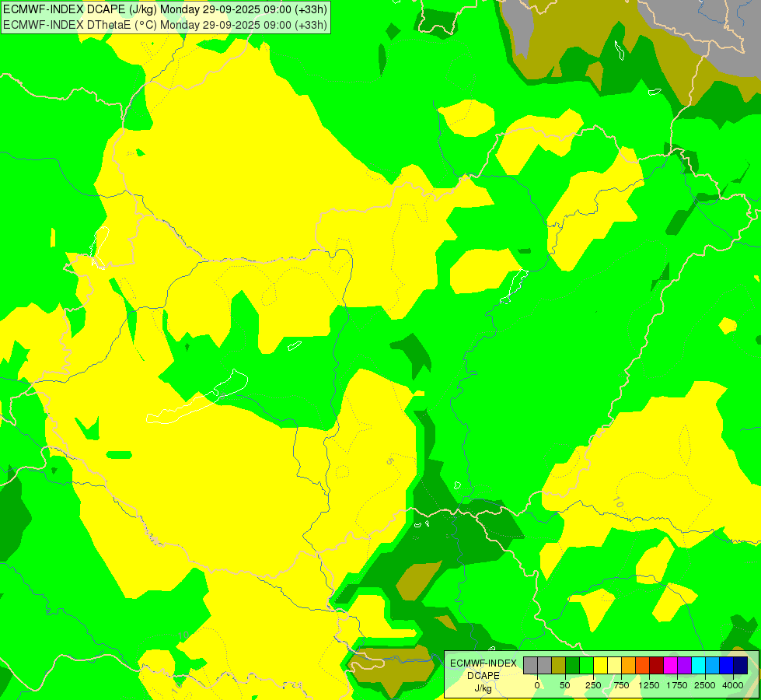The width and height of the screenshot is (761, 700).
Task: Click the dark red legend swatch
Action: (657, 666)
